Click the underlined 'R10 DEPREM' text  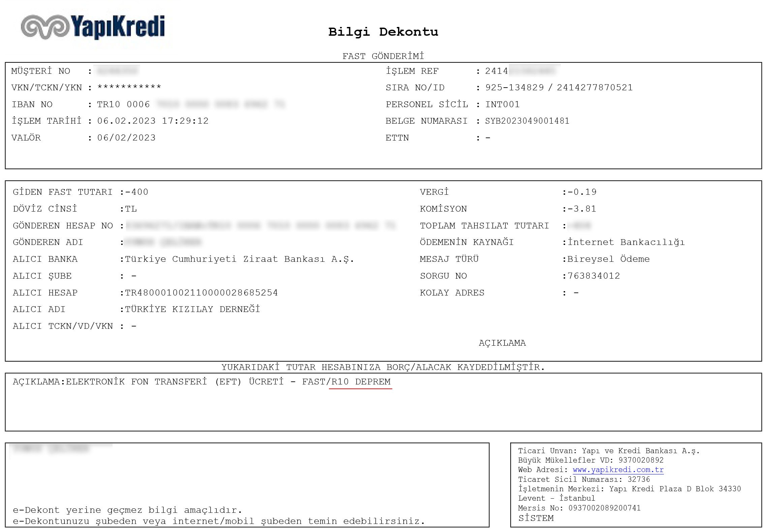361,382
